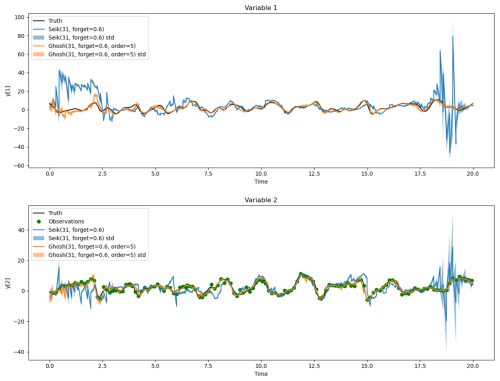Image resolution: width=500 pixels, height=381 pixels.
Task: Click the '0.0' x-axis tick in Variable 1 plot
Action: point(50,174)
